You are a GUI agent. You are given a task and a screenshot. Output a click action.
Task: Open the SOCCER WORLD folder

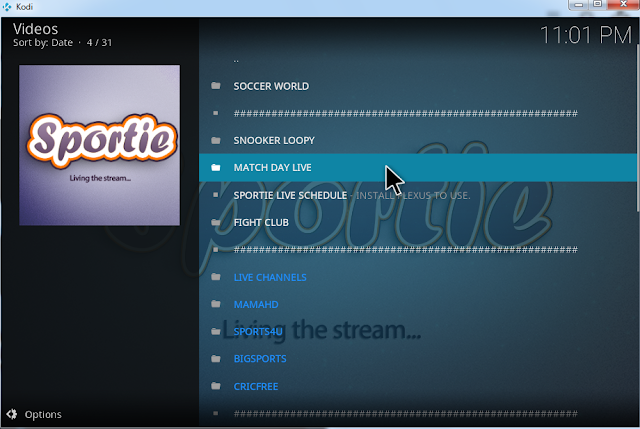click(x=418, y=86)
